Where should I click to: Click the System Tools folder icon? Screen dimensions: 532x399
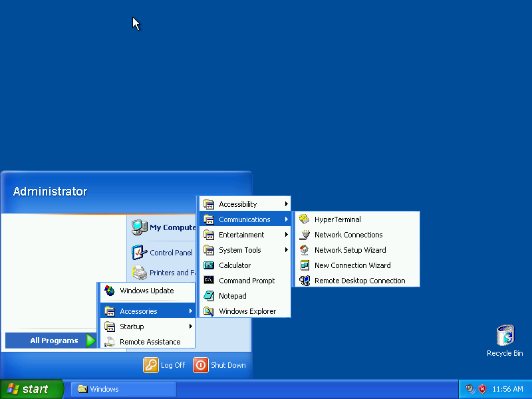click(x=209, y=250)
